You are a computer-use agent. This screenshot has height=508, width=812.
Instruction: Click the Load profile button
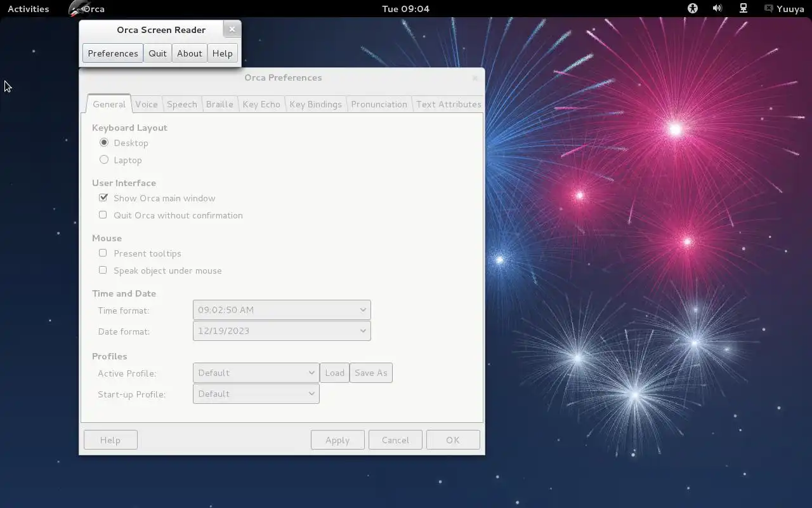pyautogui.click(x=334, y=373)
